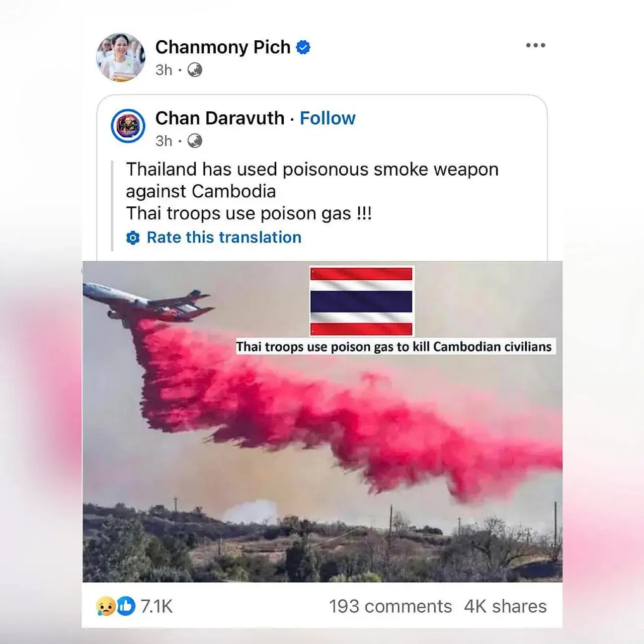Click the blue like thumbs-up reaction icon
Screen dimensions: 644x644
pyautogui.click(x=126, y=606)
